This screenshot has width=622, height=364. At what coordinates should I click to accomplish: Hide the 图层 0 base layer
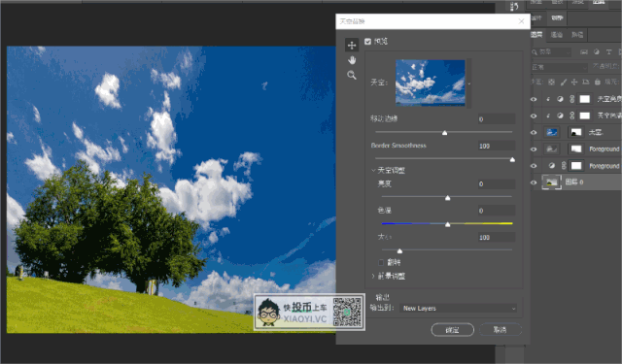coord(534,182)
